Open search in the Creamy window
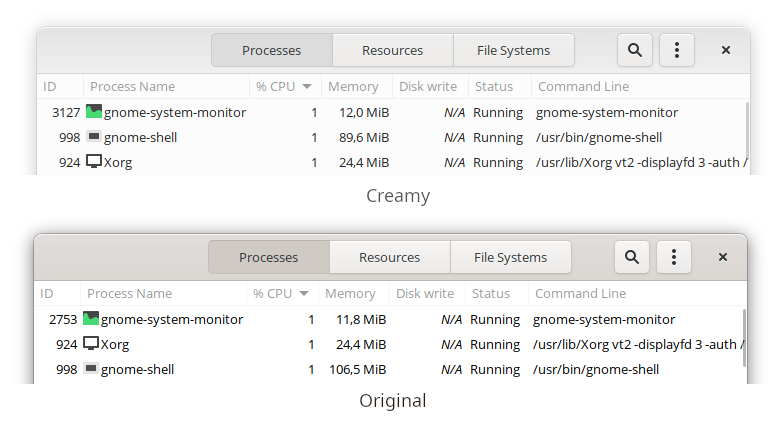 pyautogui.click(x=634, y=50)
